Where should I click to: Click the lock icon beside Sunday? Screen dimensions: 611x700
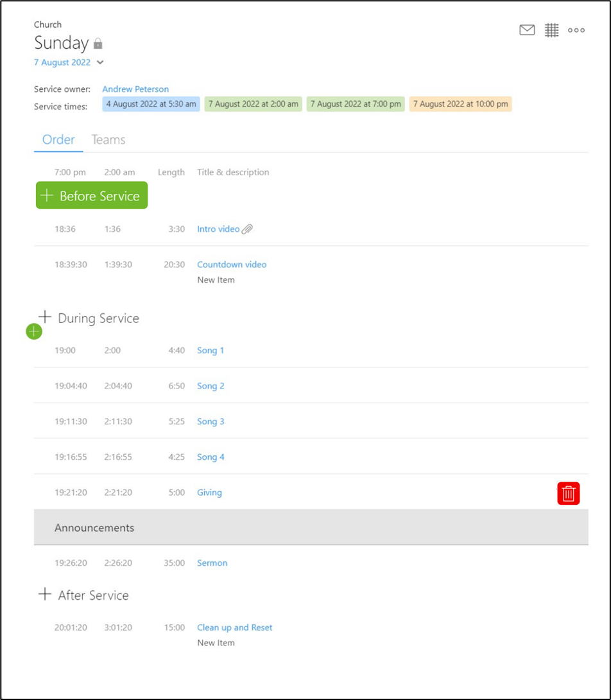(x=98, y=43)
